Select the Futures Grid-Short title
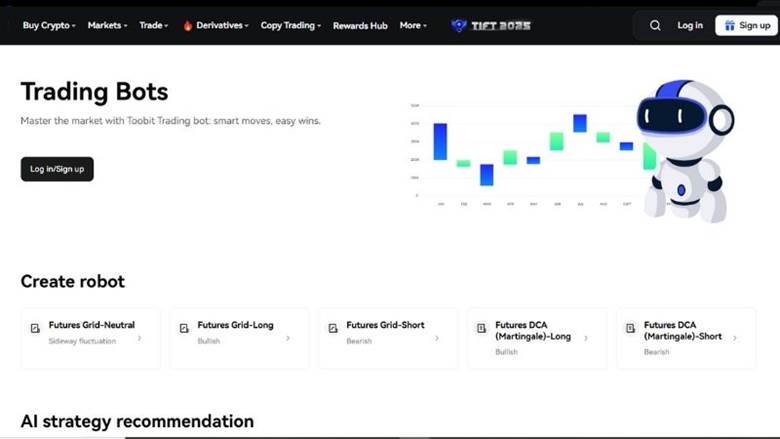780x439 pixels. click(x=386, y=325)
